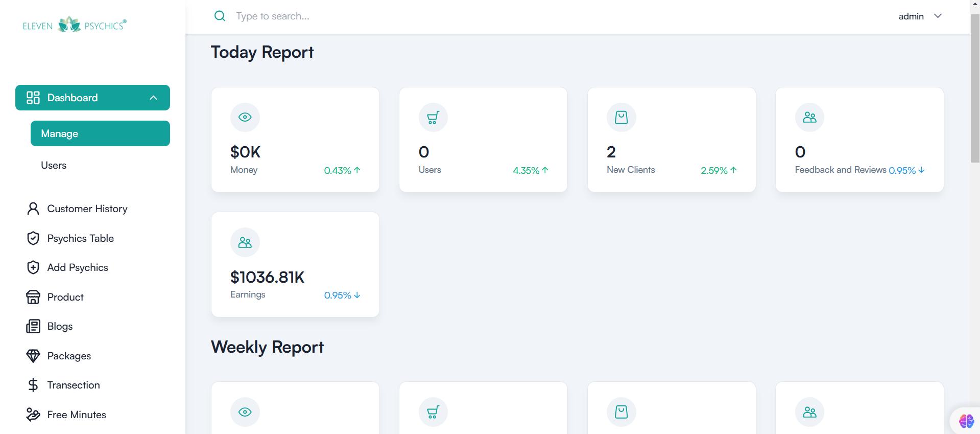Open the Psychics Table page

[81, 238]
